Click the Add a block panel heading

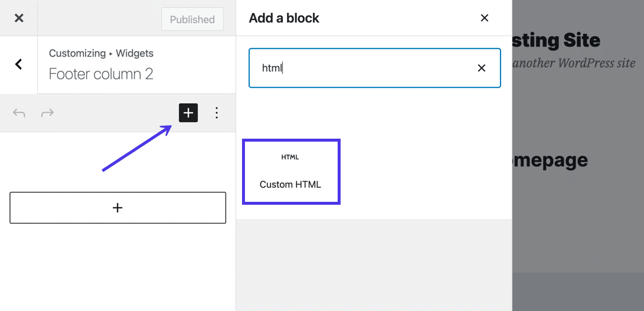pos(284,18)
